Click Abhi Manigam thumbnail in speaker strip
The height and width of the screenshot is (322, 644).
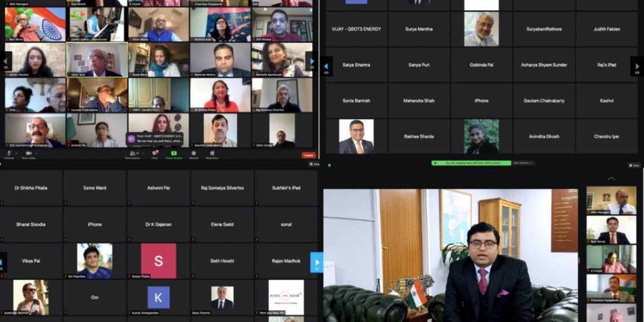point(611,201)
